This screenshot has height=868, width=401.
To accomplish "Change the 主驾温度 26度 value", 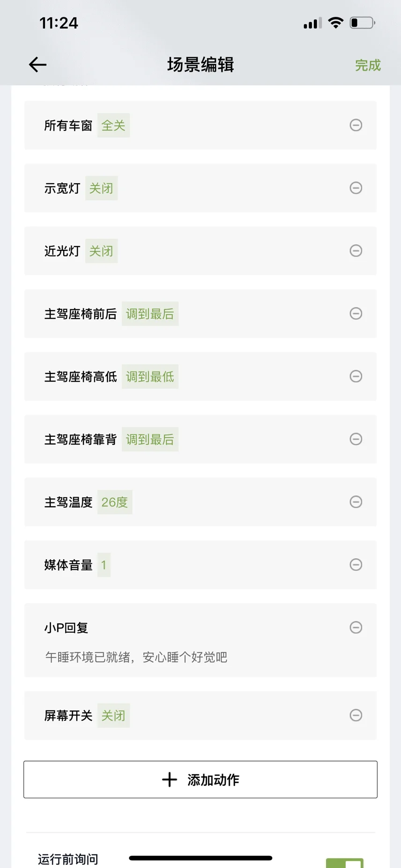I will tap(115, 502).
